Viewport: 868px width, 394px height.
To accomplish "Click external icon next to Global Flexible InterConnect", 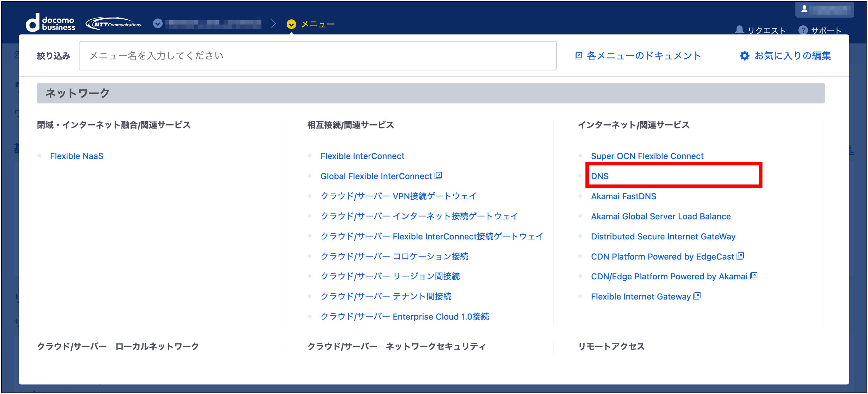I will 438,175.
